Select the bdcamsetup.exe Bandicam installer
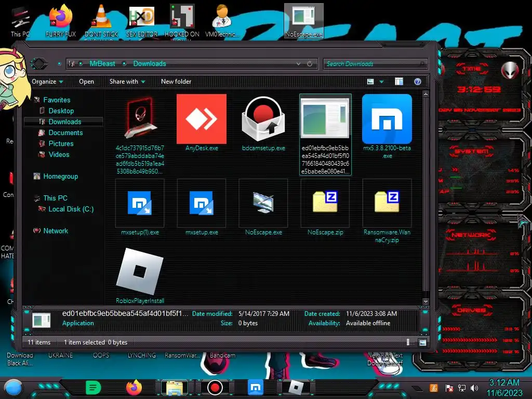The image size is (532, 399). [x=263, y=119]
